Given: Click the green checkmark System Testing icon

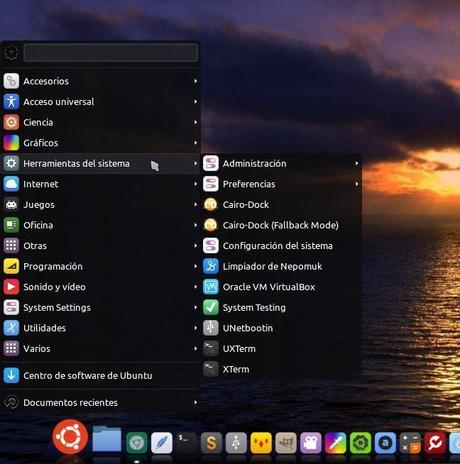Looking at the screenshot, I should coord(211,307).
